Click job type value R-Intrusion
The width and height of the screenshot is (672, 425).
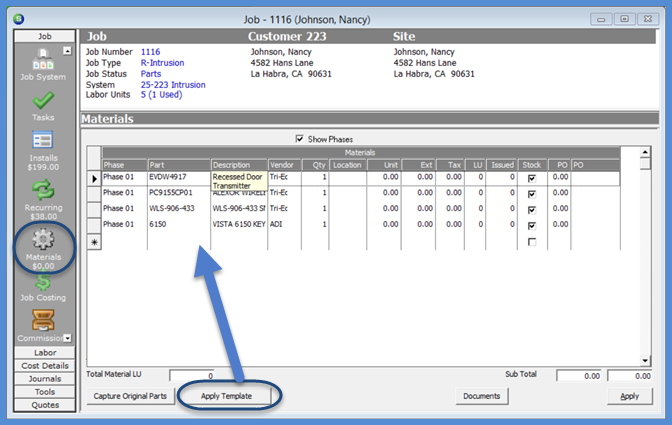[162, 63]
